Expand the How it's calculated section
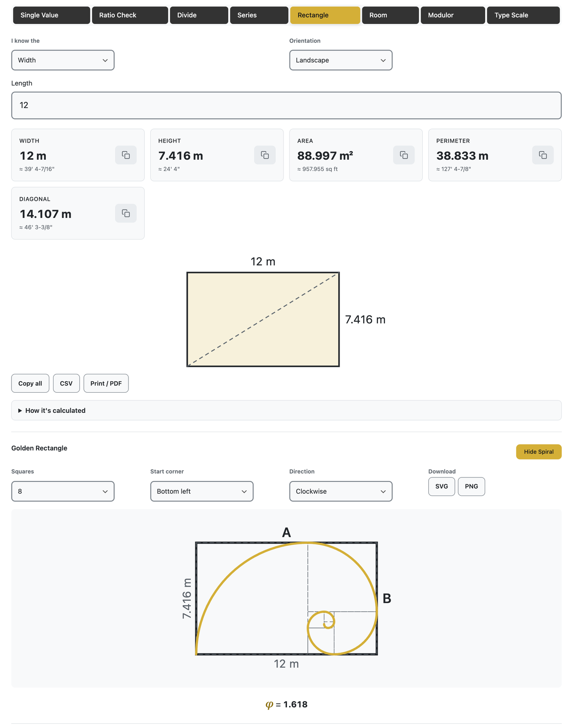The height and width of the screenshot is (728, 573). click(286, 410)
